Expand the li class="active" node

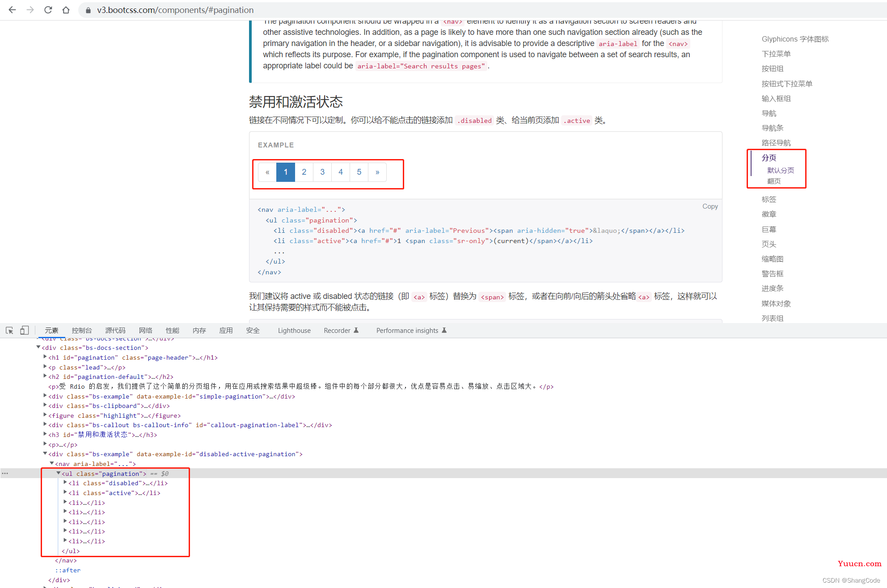click(x=65, y=492)
